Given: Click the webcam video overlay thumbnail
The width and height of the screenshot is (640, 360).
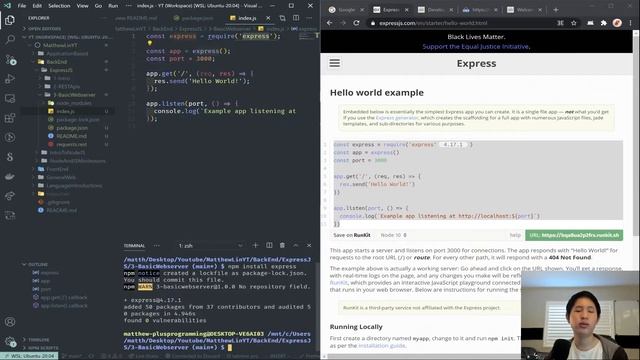Looking at the screenshot, I should (580, 316).
